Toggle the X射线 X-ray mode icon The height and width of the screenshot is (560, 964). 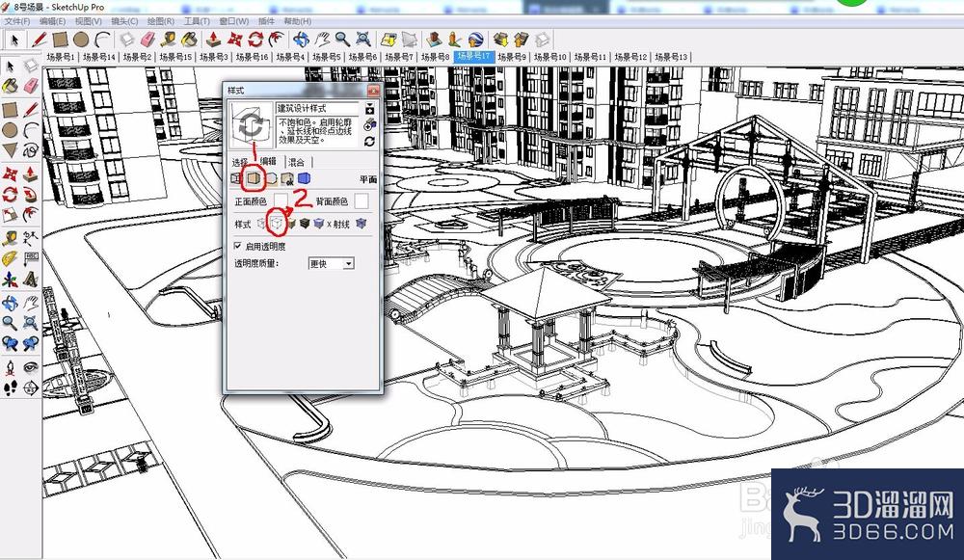tap(361, 224)
